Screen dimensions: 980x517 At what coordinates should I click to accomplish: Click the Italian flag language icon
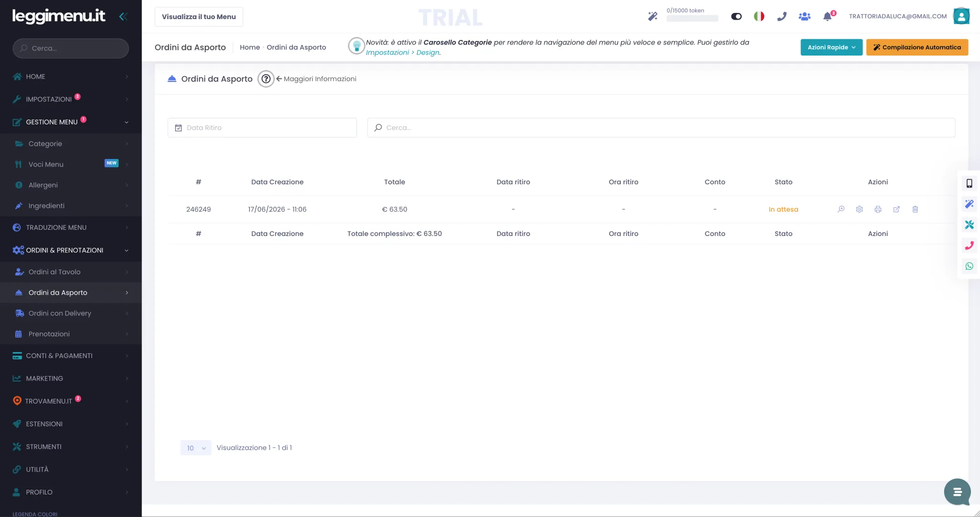coord(759,16)
